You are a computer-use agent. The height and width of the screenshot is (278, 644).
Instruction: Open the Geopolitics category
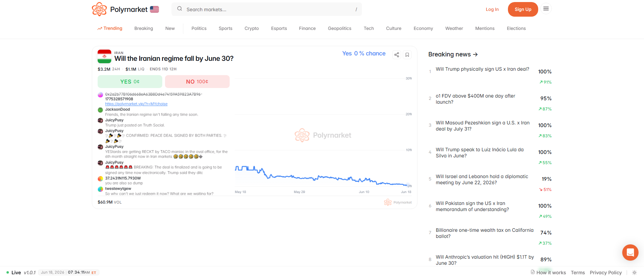point(340,29)
